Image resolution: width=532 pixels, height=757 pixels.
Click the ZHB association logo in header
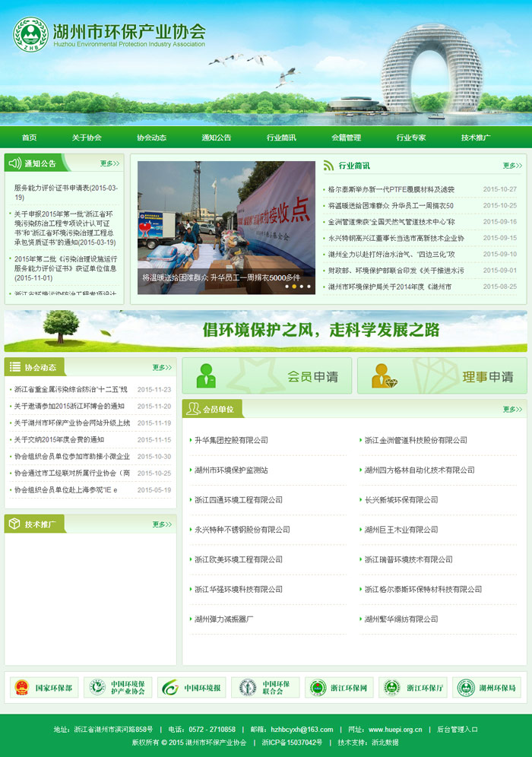(31, 34)
